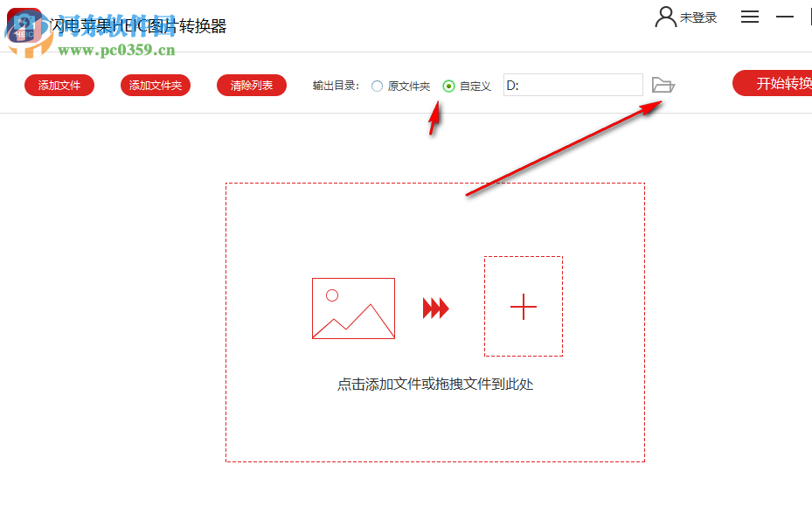
Task: Click the 添加文件 button
Action: pyautogui.click(x=59, y=85)
